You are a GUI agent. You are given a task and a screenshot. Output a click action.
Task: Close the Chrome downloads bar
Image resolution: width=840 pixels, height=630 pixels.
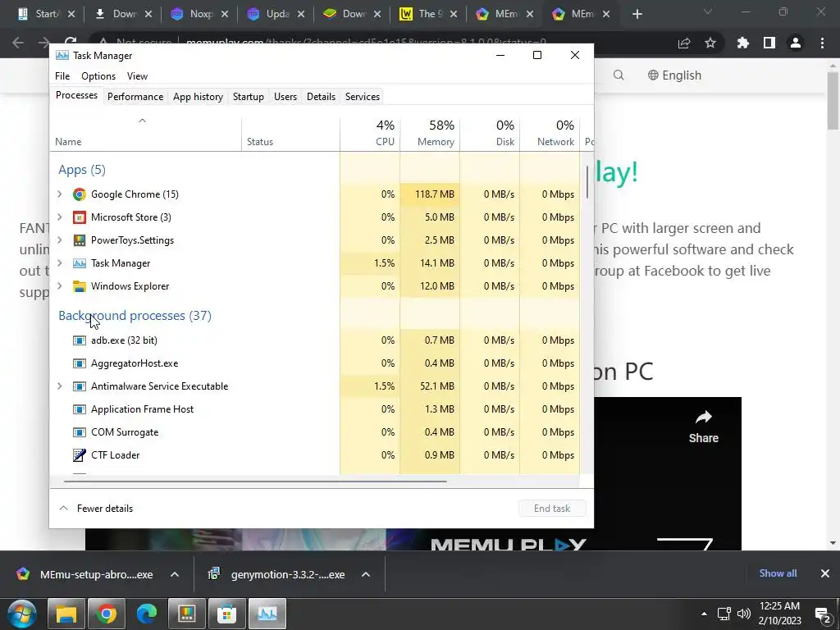tap(825, 573)
